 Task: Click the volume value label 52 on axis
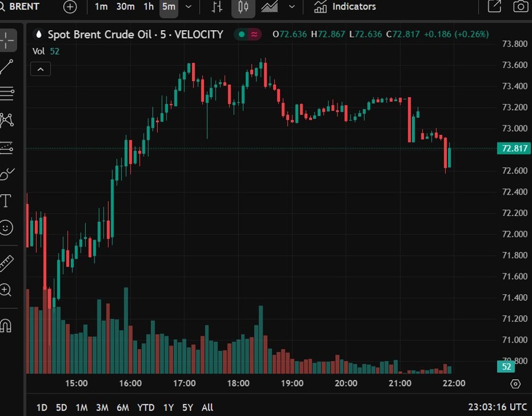click(x=506, y=366)
